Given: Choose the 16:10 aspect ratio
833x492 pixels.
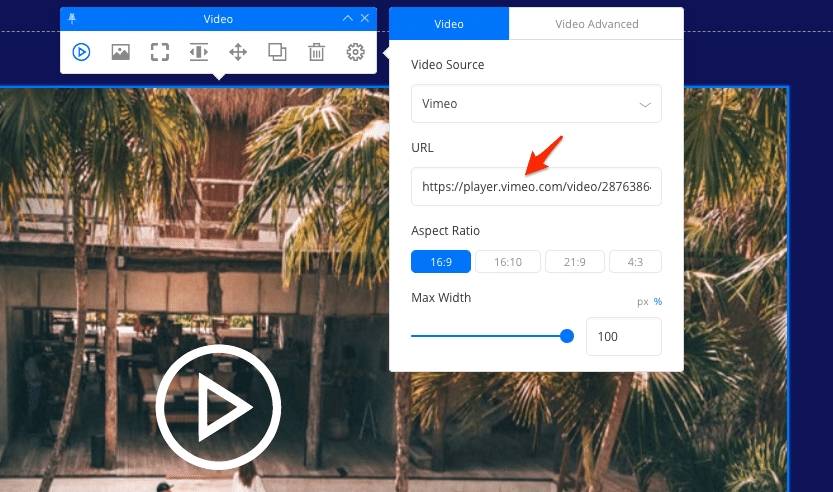Looking at the screenshot, I should tap(507, 262).
